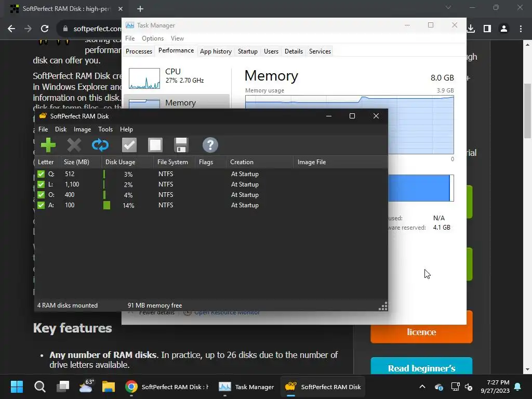The image size is (532, 399).
Task: Open Disk menu in RAM Disk
Action: [x=61, y=129]
